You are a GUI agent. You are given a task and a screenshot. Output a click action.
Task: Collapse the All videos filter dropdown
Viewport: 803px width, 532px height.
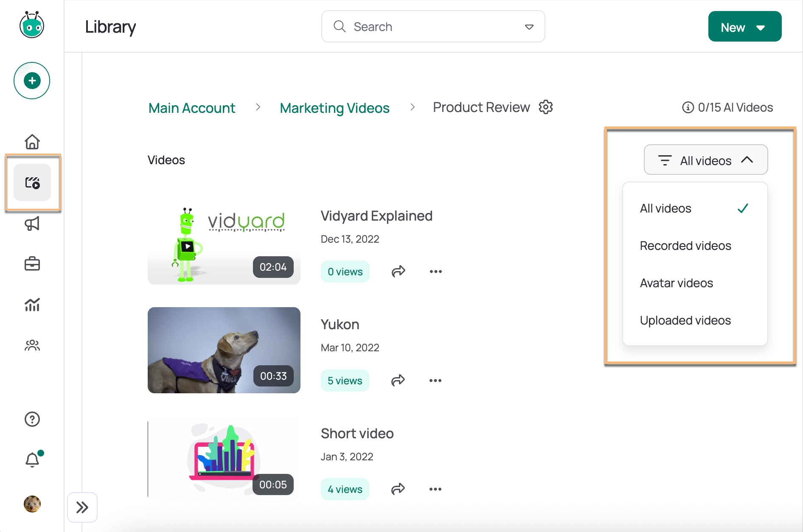click(706, 160)
